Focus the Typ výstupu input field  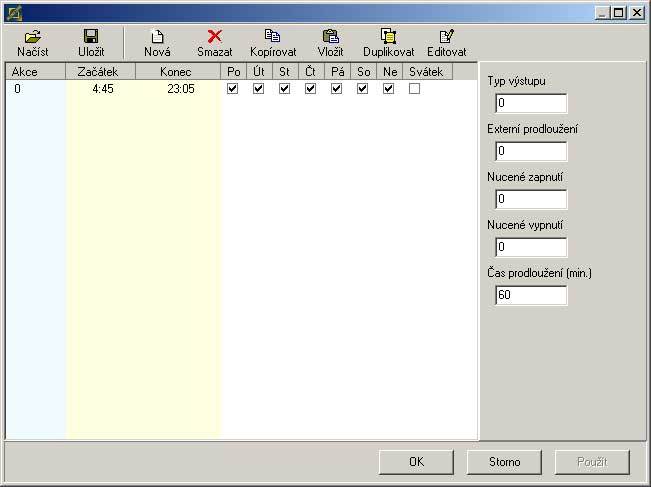click(x=531, y=103)
